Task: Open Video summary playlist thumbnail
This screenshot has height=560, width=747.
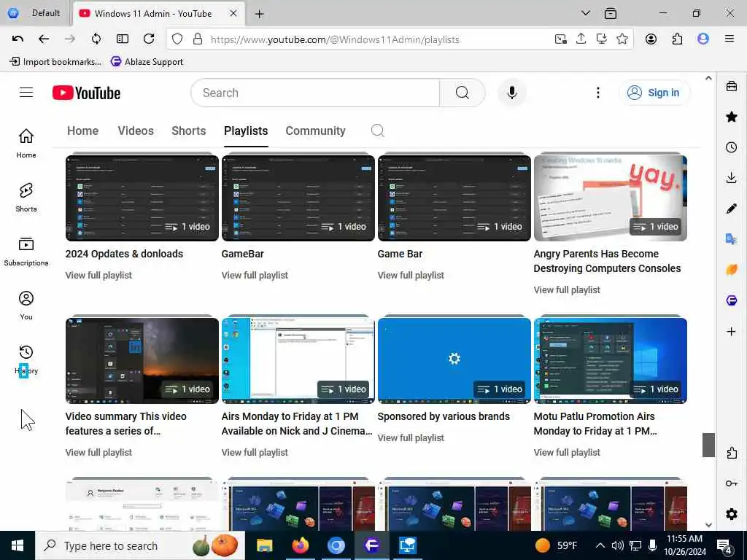Action: tap(142, 360)
